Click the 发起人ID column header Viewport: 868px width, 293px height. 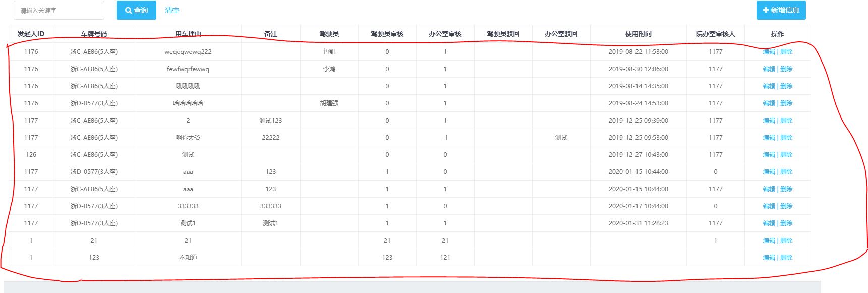[31, 34]
